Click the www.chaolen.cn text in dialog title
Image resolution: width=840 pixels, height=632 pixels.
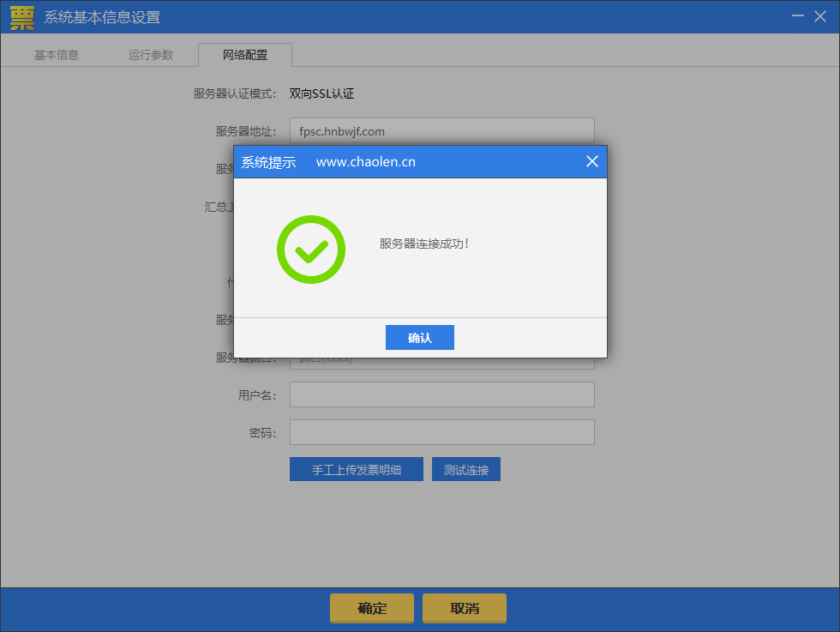(x=366, y=161)
